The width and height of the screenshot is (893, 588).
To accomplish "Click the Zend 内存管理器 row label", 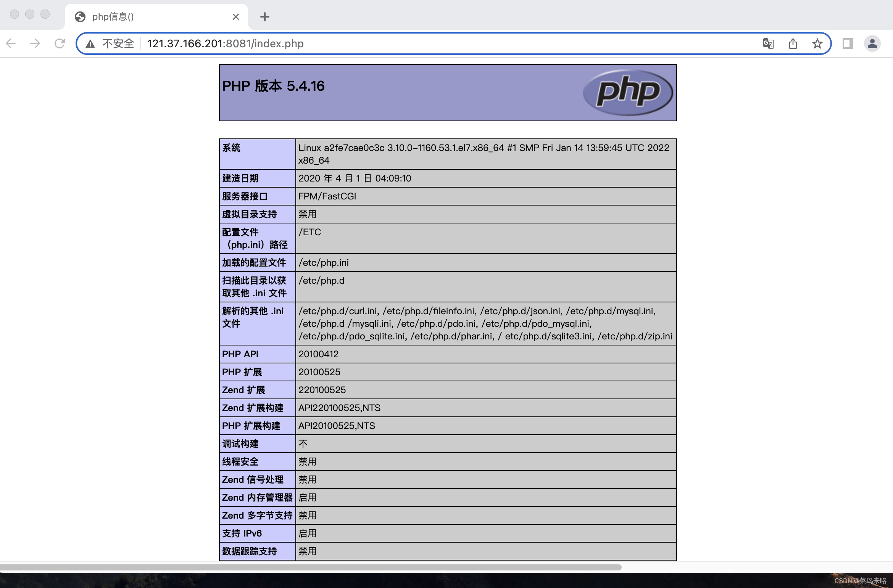I will [x=257, y=498].
